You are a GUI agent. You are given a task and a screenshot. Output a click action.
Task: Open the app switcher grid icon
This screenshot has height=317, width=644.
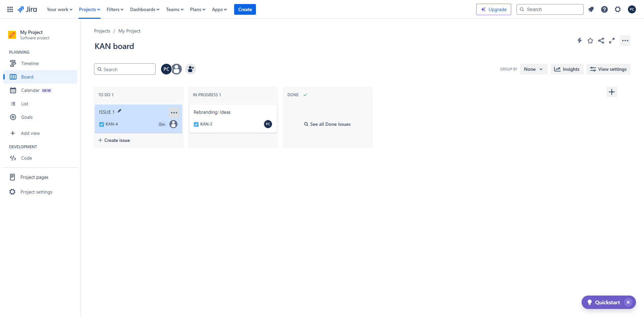point(10,9)
